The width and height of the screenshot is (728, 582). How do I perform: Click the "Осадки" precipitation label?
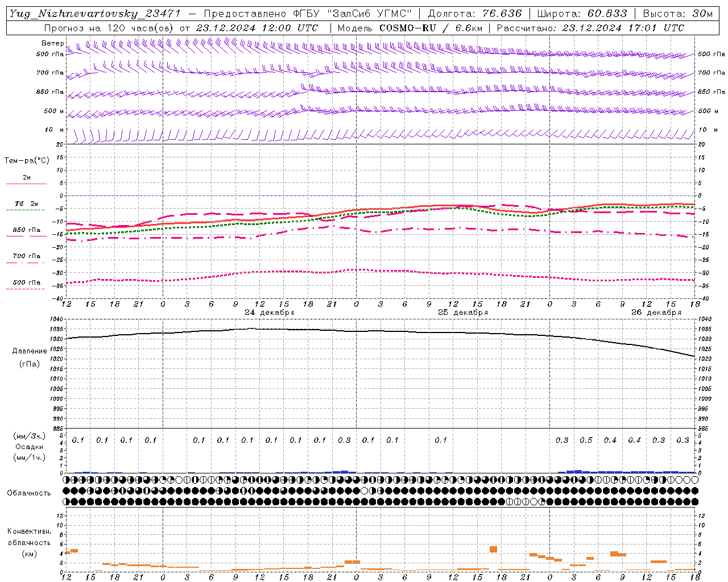30,447
